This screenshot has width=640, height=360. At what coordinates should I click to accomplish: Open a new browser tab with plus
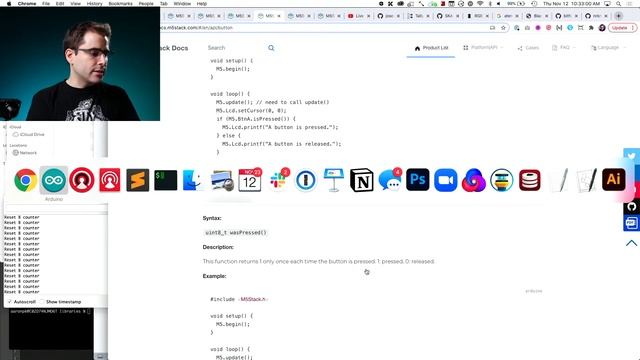pos(619,16)
